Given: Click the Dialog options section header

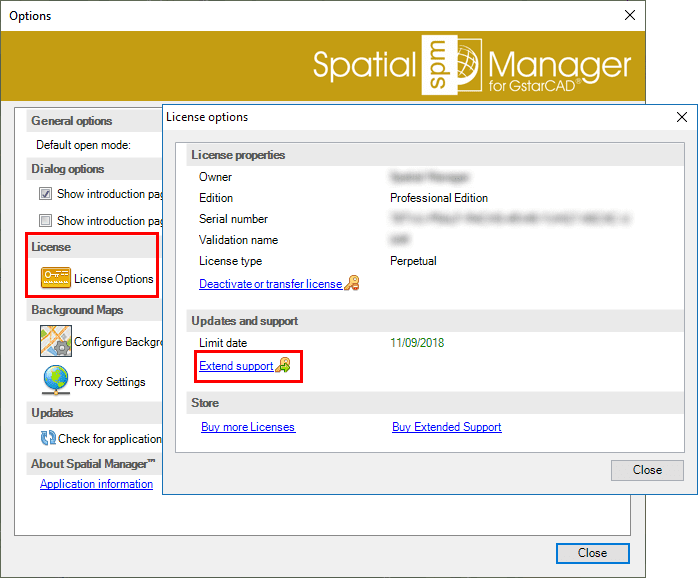Looking at the screenshot, I should click(68, 169).
